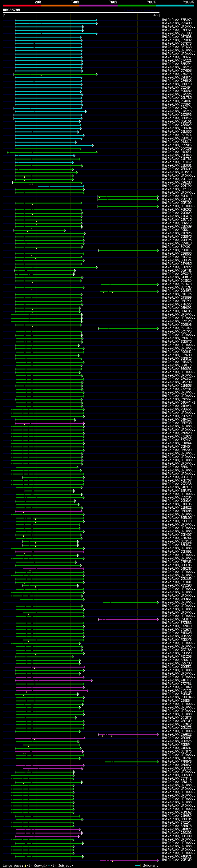Viewport: 197px width, 868px height.
Task: Click the white query sequence bar 1–929
Action: [x=81, y=13]
